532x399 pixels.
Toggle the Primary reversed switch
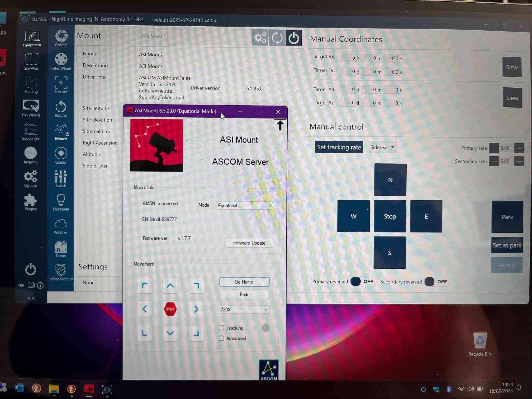[x=363, y=282]
